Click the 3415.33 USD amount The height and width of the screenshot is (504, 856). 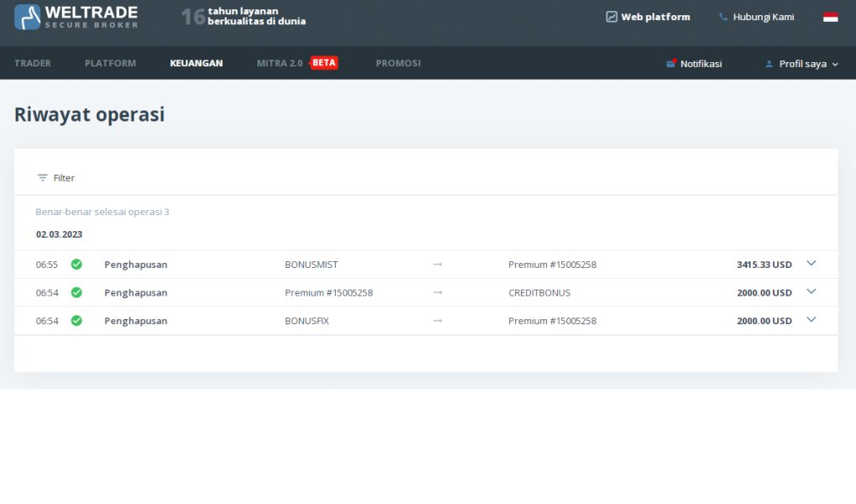pos(764,265)
